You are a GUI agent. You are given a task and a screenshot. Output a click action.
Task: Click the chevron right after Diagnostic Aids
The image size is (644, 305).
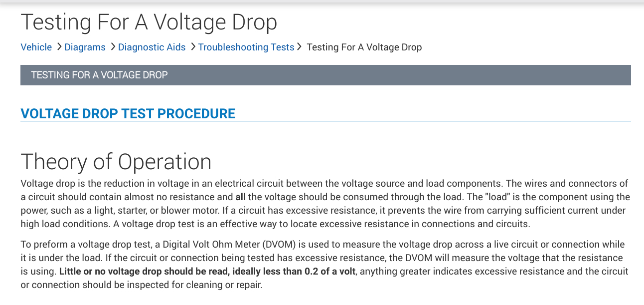(x=193, y=47)
